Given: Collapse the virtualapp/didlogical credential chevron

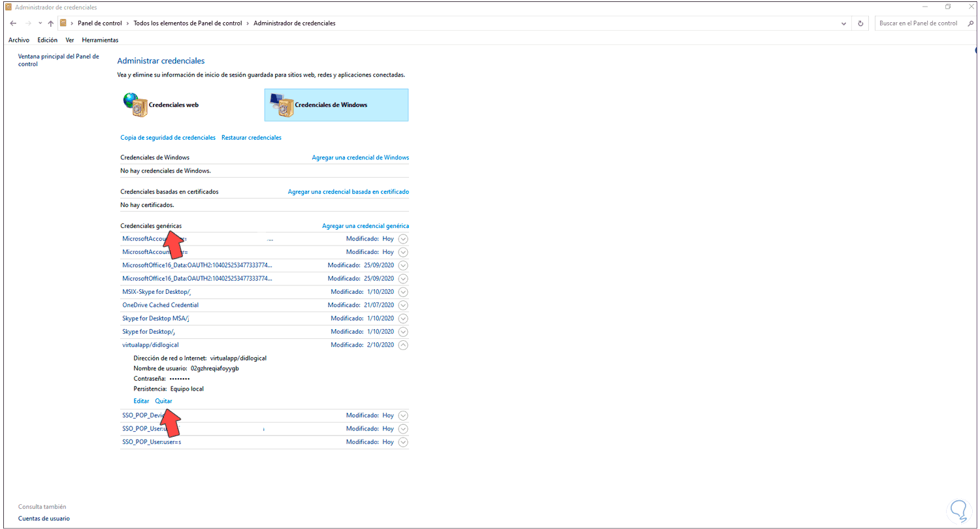Looking at the screenshot, I should [403, 345].
